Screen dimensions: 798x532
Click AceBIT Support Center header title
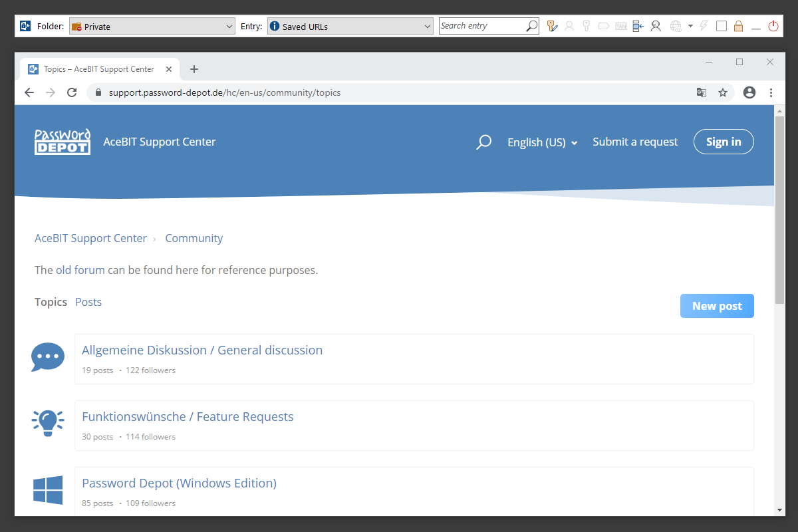click(160, 142)
